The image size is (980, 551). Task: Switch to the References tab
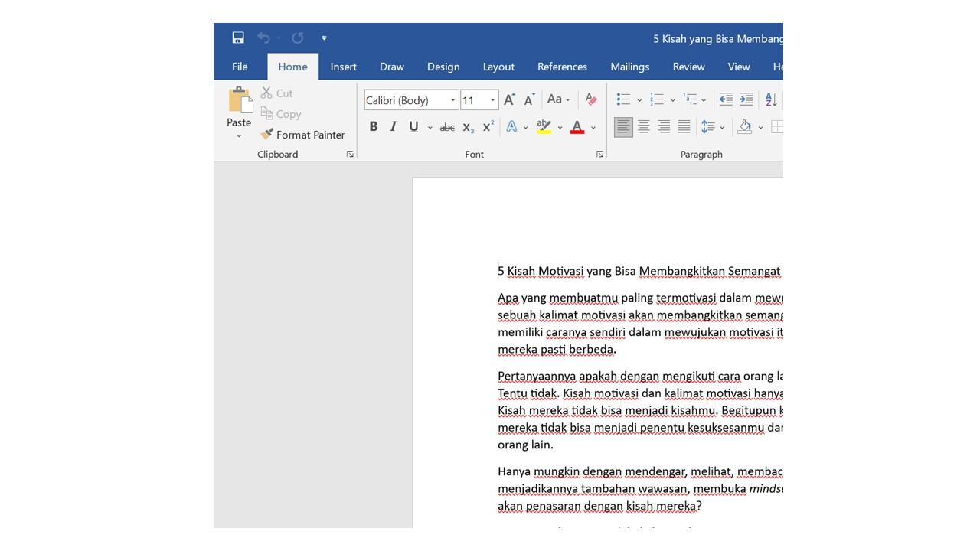(562, 67)
